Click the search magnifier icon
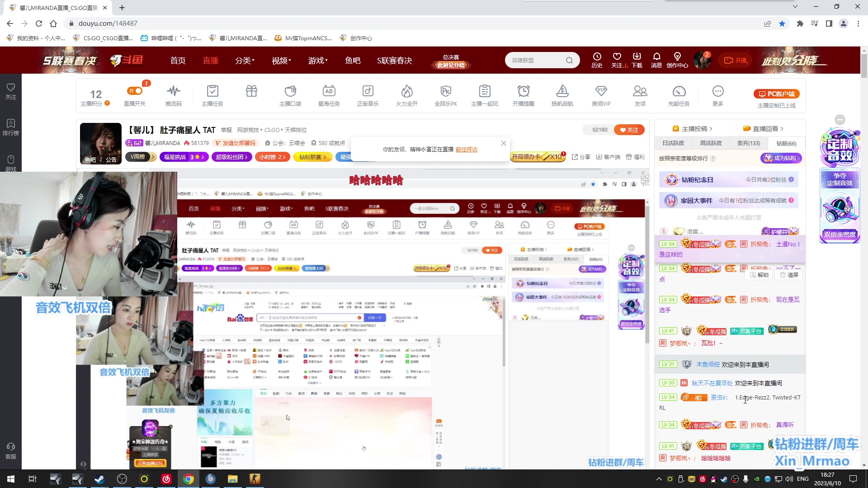The height and width of the screenshot is (488, 868). (x=569, y=60)
